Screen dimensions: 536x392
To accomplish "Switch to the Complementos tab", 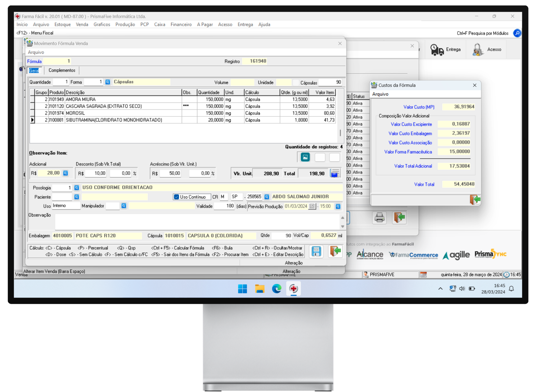I will 62,70.
